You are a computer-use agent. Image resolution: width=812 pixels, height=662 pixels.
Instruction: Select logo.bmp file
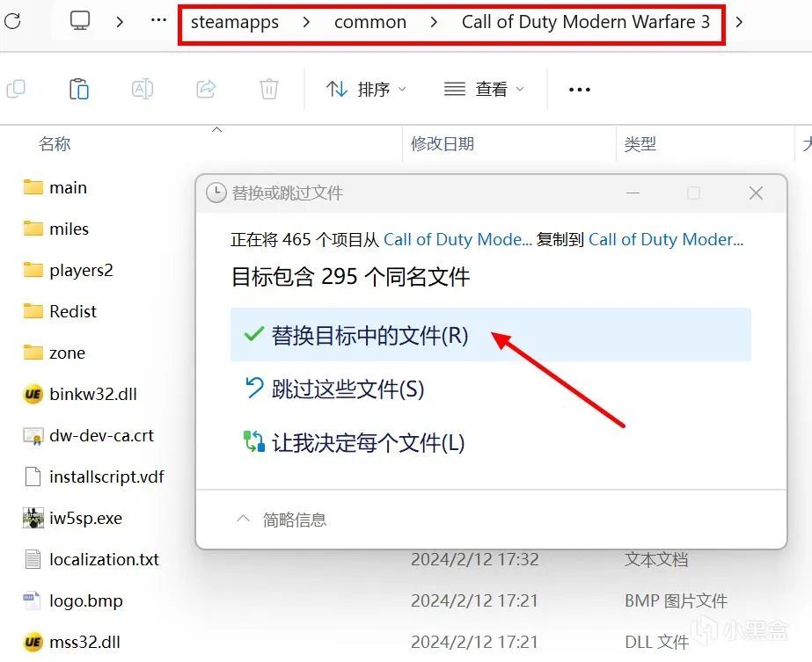coord(86,601)
